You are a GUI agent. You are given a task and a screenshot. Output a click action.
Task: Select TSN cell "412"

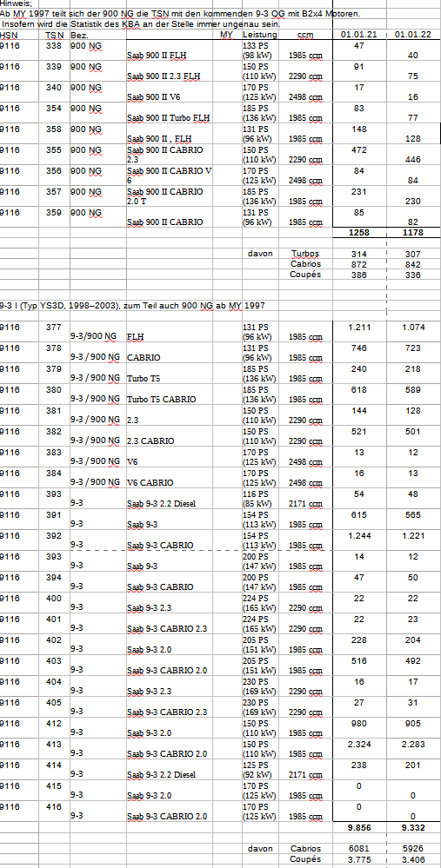pyautogui.click(x=54, y=723)
